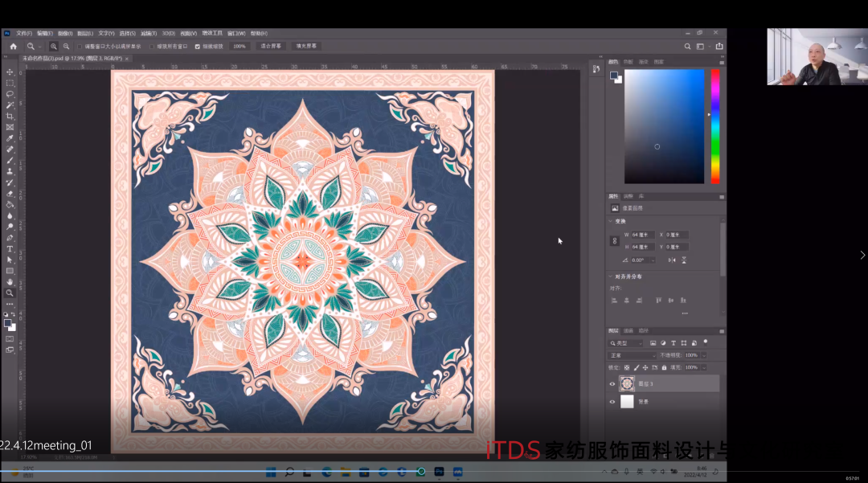Screen dimensions: 868x483
Task: Uncheck the 细微缩放 checkbox
Action: pos(198,47)
